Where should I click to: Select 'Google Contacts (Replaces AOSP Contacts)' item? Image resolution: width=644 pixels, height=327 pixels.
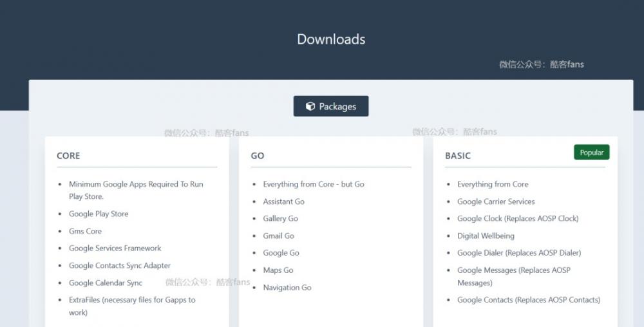pos(529,300)
